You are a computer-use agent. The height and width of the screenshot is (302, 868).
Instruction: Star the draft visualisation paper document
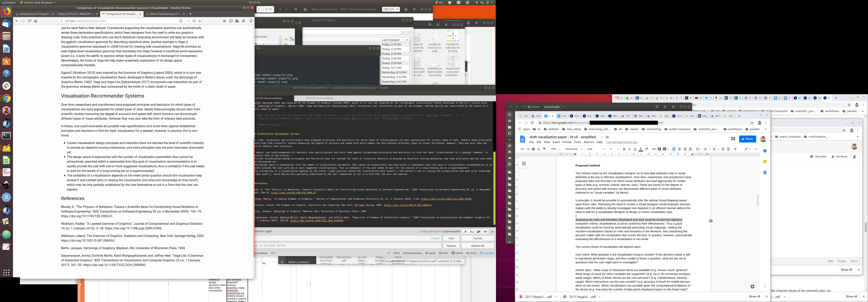click(x=602, y=137)
